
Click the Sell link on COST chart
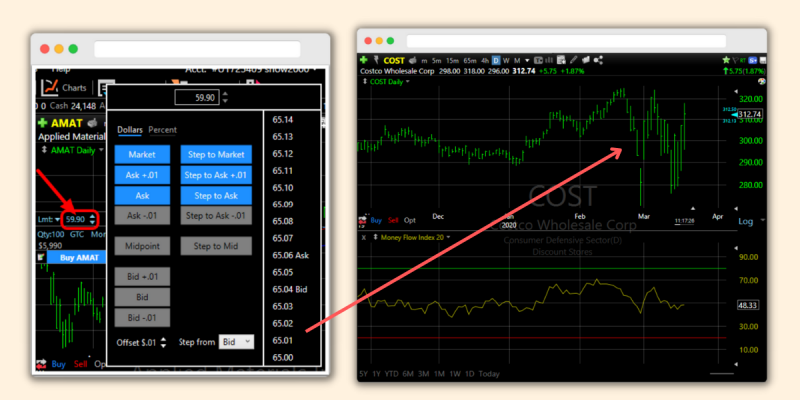pos(393,220)
